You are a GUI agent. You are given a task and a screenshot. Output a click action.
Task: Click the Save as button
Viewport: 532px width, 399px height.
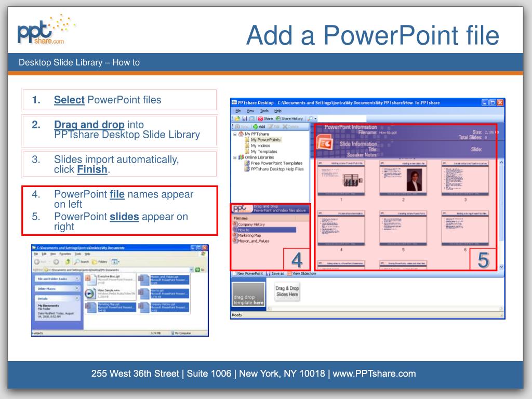(x=275, y=273)
